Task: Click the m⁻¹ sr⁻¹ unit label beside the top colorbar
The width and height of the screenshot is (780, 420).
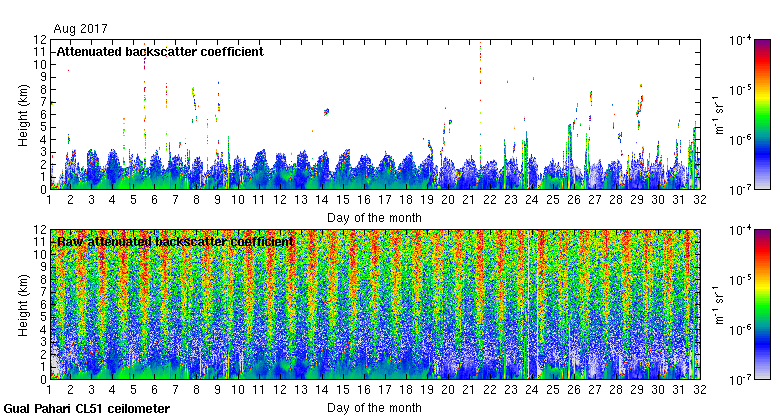Action: [716, 114]
